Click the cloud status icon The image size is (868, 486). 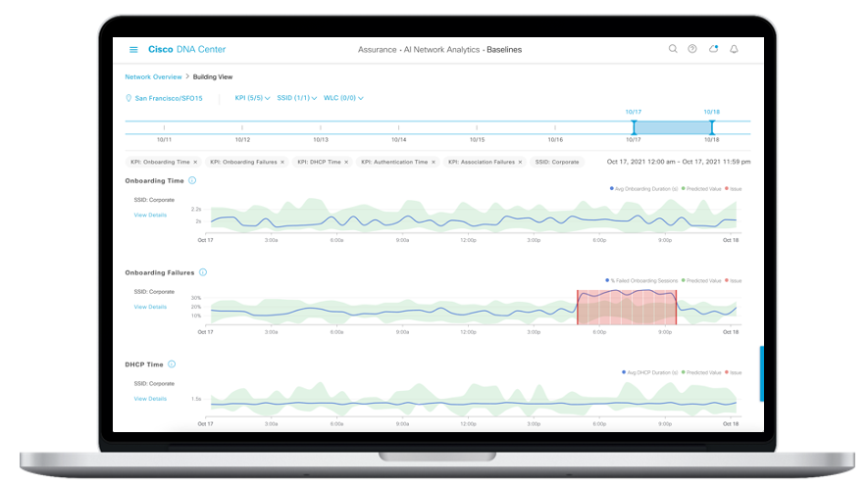[x=714, y=49]
